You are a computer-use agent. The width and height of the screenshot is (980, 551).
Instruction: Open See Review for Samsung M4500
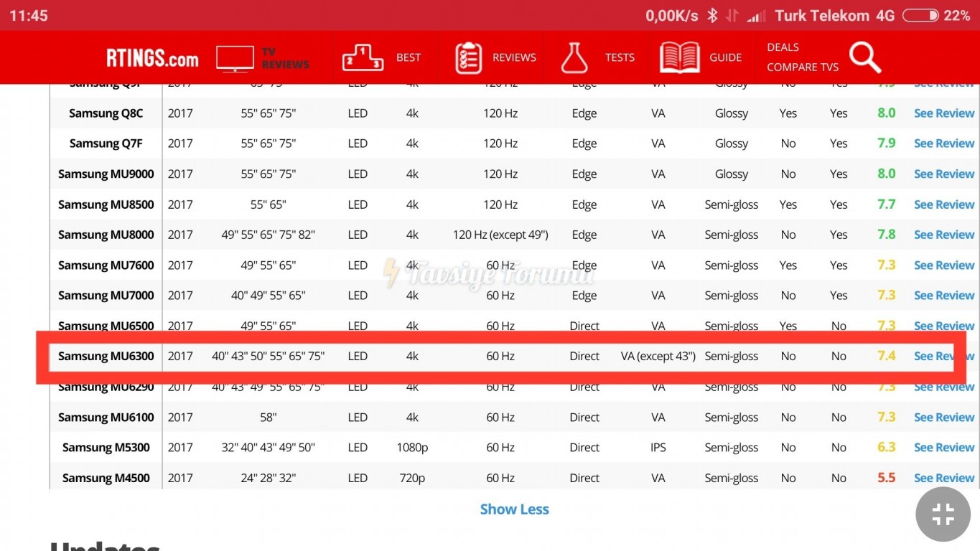click(943, 479)
